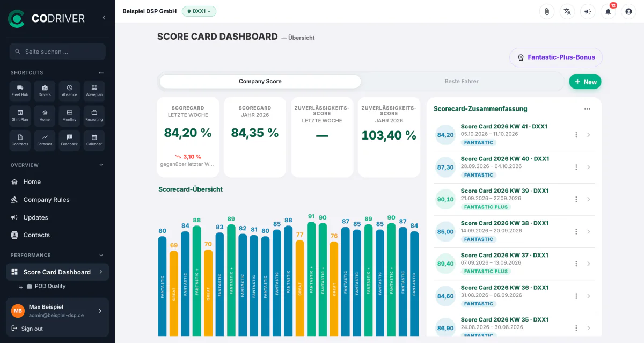
Task: Click the translate language icon
Action: coord(567,11)
